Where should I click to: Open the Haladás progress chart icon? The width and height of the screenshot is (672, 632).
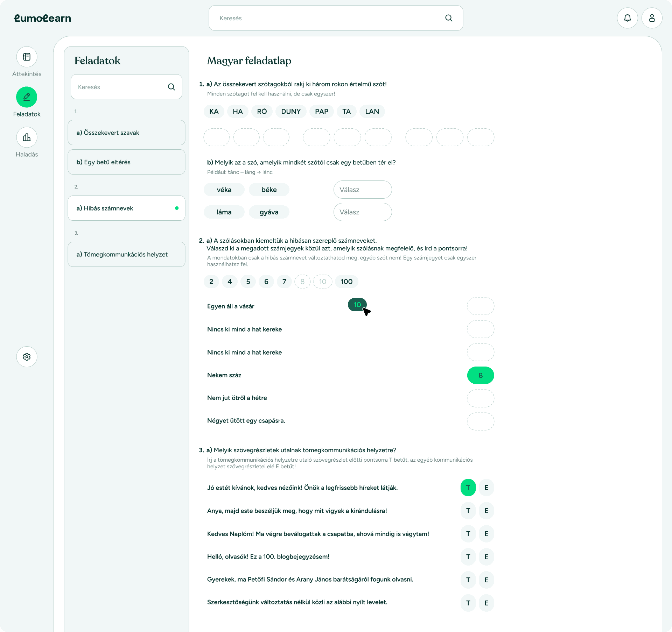coord(27,137)
